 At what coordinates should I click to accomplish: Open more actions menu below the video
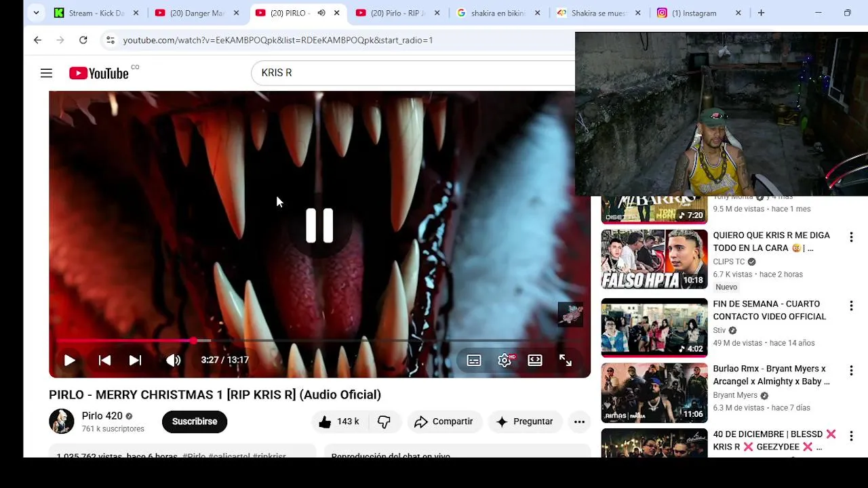point(579,422)
